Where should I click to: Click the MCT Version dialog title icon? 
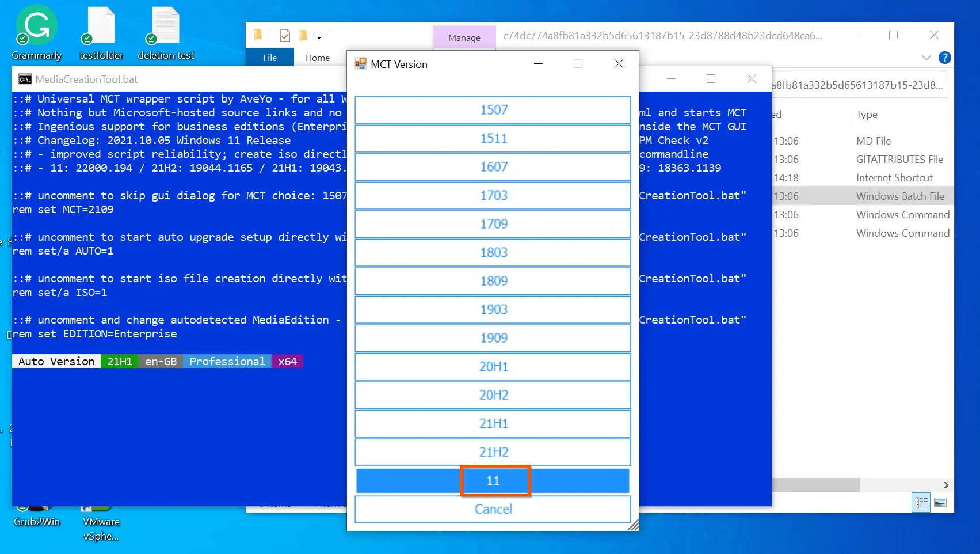point(360,64)
